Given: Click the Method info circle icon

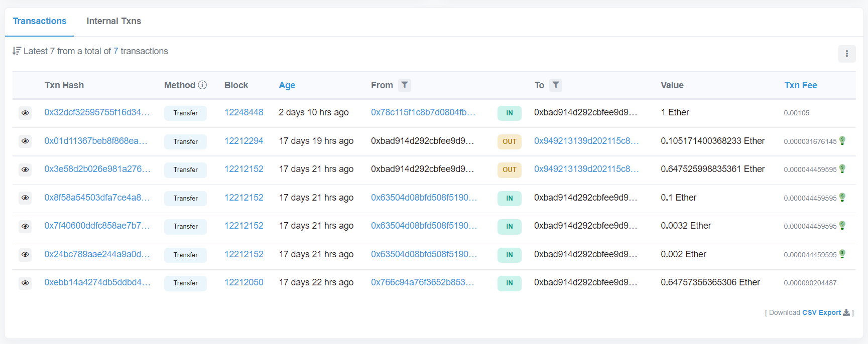Looking at the screenshot, I should (202, 85).
